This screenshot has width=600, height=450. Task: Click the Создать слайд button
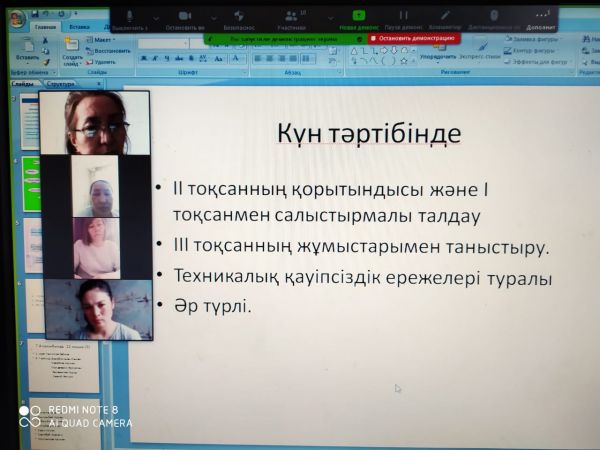(73, 53)
